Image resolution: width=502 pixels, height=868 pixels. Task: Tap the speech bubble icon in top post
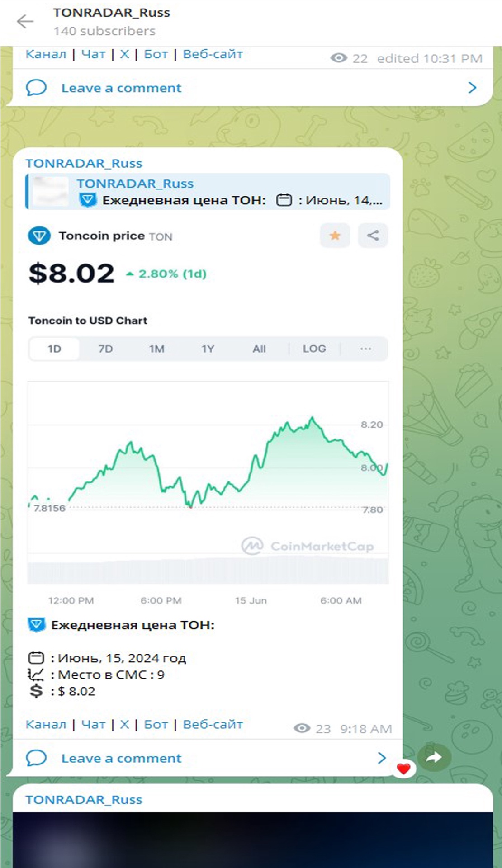(36, 88)
